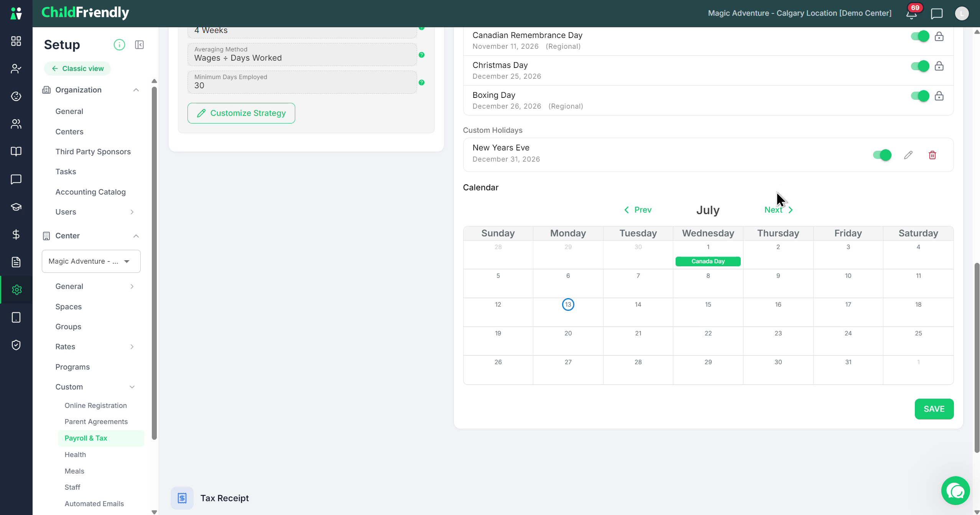The width and height of the screenshot is (980, 515).
Task: Delete the New Years Eve custom holiday
Action: pos(932,155)
